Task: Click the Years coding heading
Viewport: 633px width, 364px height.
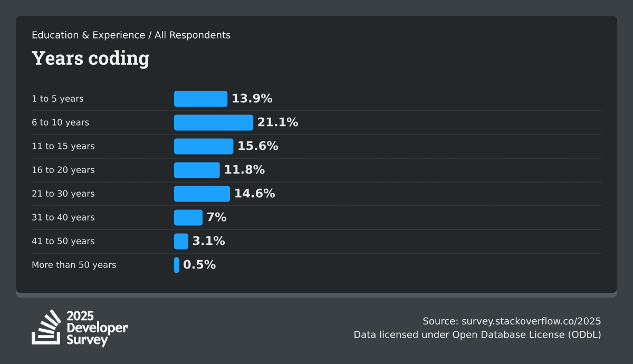Action: [x=91, y=58]
